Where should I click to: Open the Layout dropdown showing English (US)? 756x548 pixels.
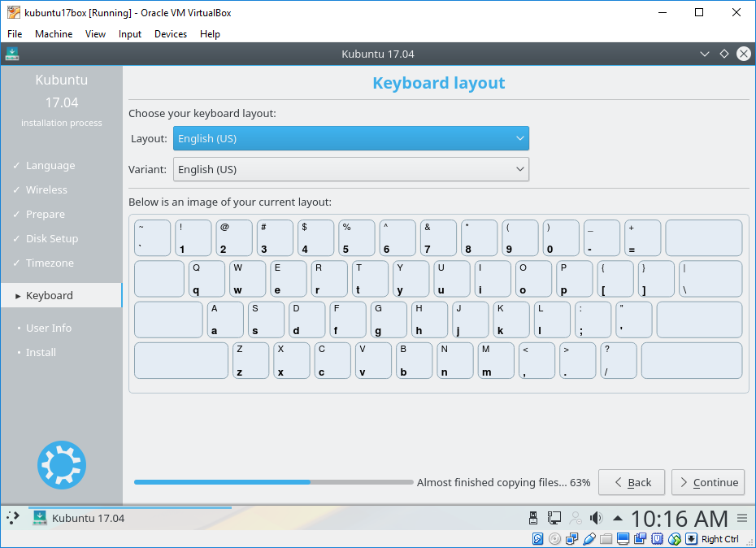coord(351,138)
